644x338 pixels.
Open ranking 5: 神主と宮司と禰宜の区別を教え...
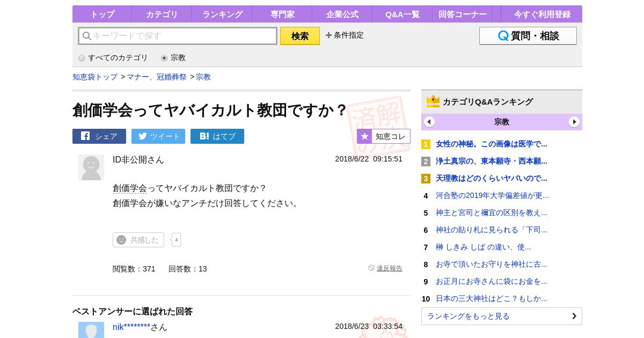(491, 212)
